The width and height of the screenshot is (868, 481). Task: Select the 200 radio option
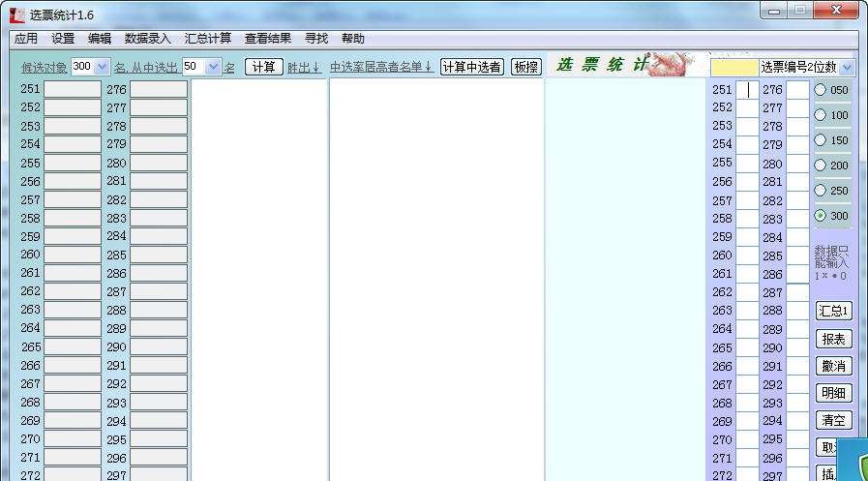coord(821,165)
